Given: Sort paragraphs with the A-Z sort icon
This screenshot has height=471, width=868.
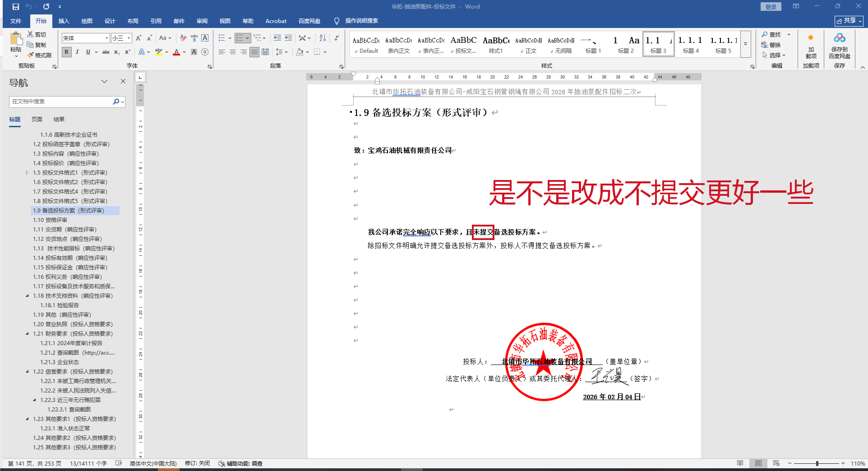Looking at the screenshot, I should (323, 38).
